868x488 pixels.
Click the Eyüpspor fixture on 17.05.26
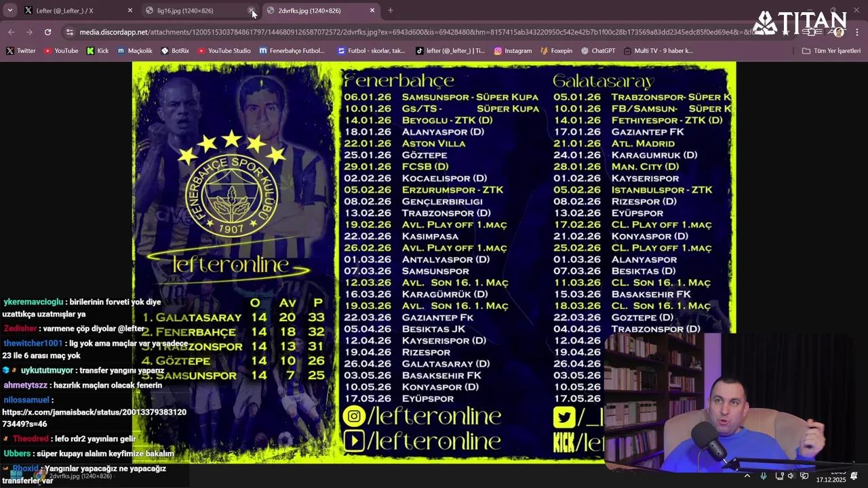click(399, 399)
